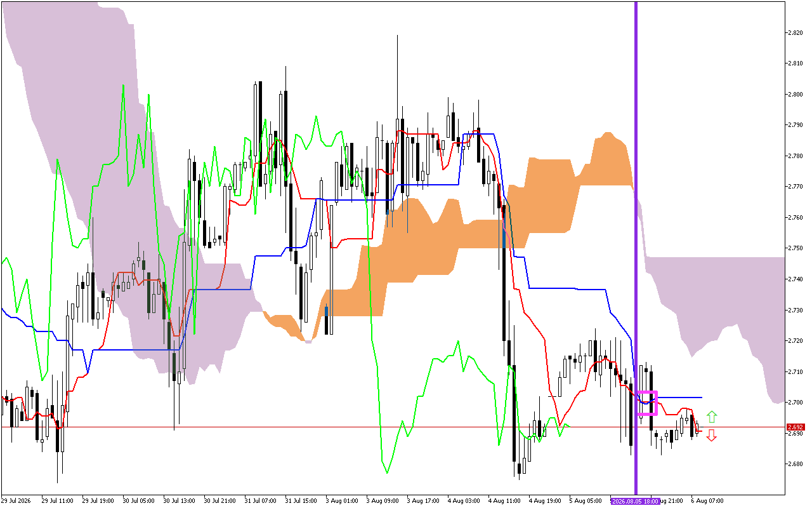Click the 3 Aug 17:00 time label
This screenshot has width=812, height=508.
422,501
